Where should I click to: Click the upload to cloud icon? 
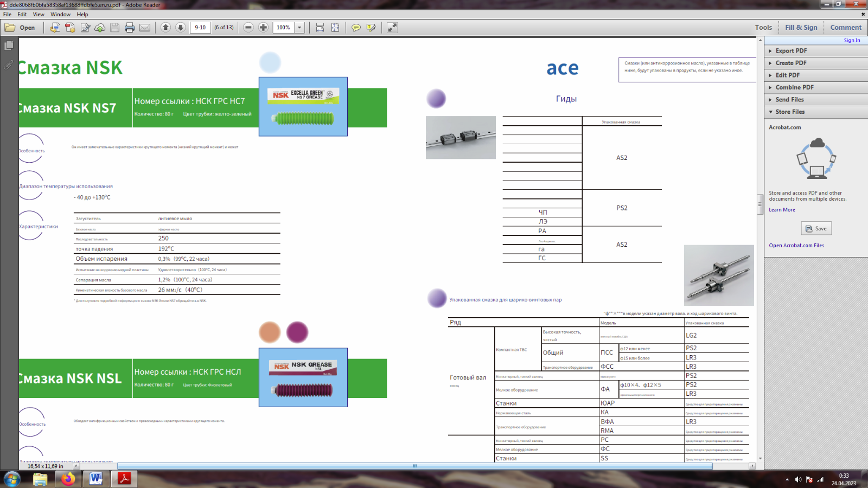[x=100, y=28]
